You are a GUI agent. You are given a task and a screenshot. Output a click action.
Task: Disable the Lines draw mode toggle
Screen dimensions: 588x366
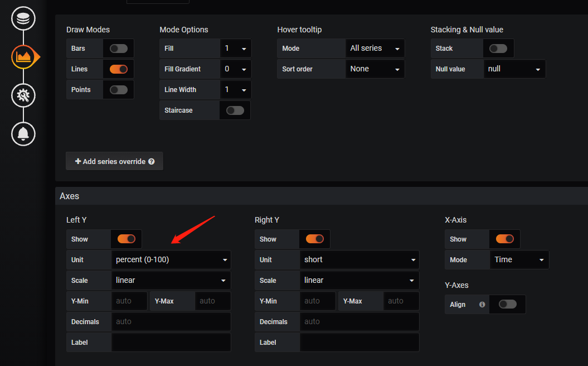[118, 69]
